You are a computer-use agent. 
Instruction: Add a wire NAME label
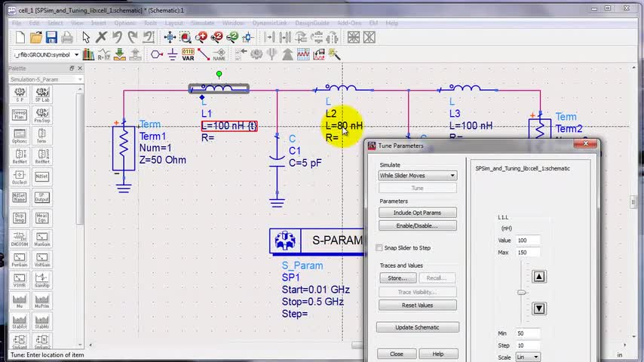pyautogui.click(x=219, y=54)
